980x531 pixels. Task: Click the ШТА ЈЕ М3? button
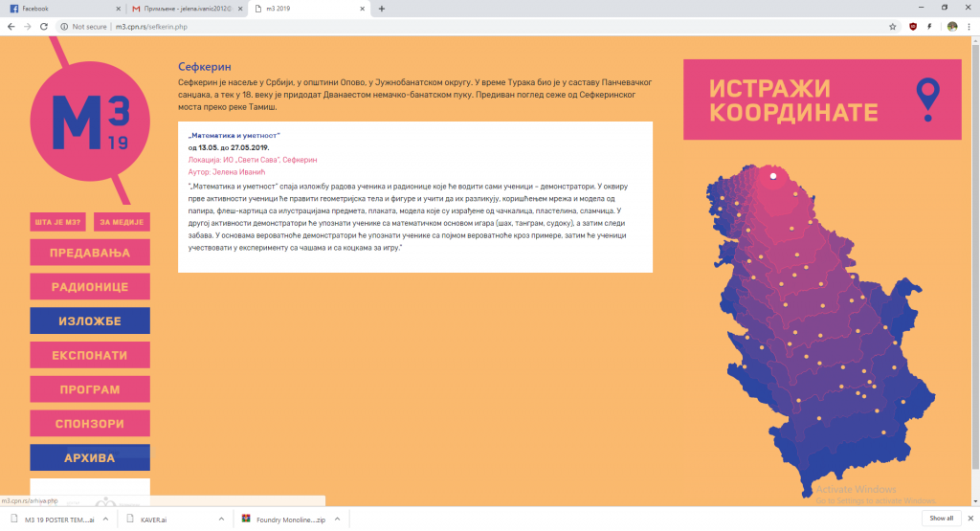point(57,222)
